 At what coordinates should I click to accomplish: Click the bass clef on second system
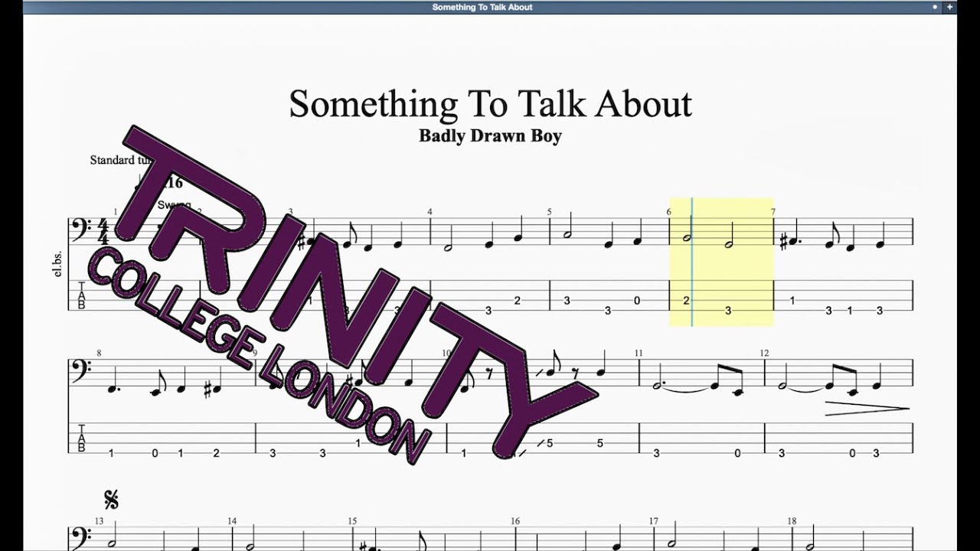[80, 371]
